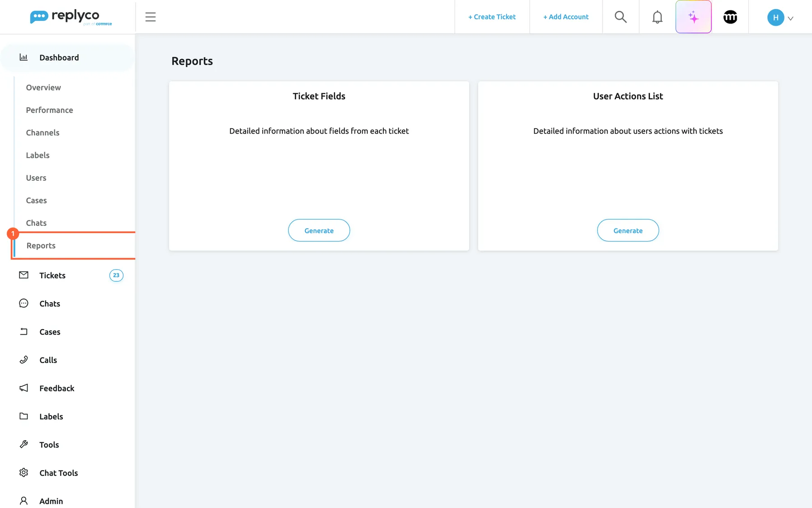Click the black round 'm' logo icon
The height and width of the screenshot is (508, 812).
730,17
